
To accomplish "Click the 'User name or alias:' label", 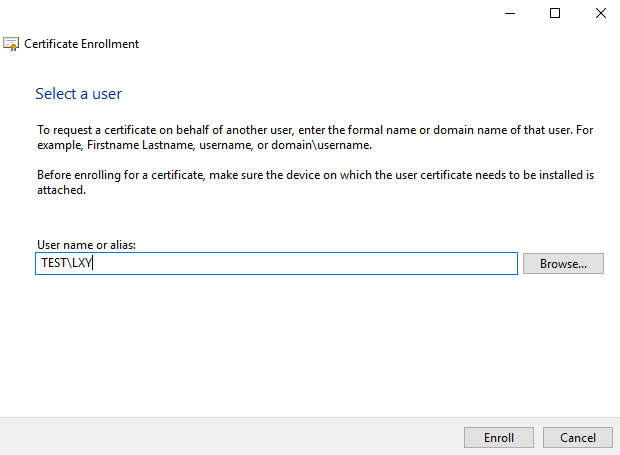I will coord(86,245).
